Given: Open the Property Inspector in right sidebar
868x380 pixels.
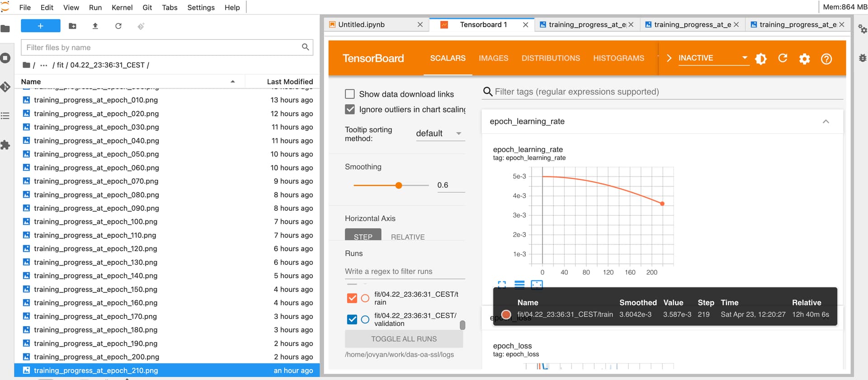Looking at the screenshot, I should pos(863,29).
